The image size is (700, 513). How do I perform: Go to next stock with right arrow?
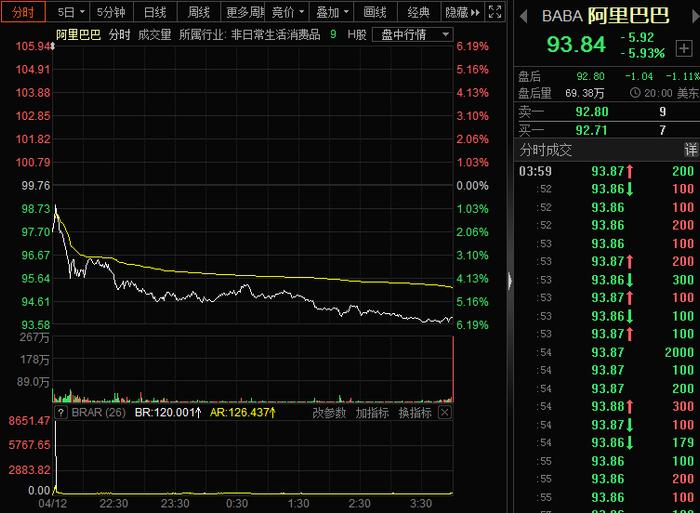pos(695,17)
